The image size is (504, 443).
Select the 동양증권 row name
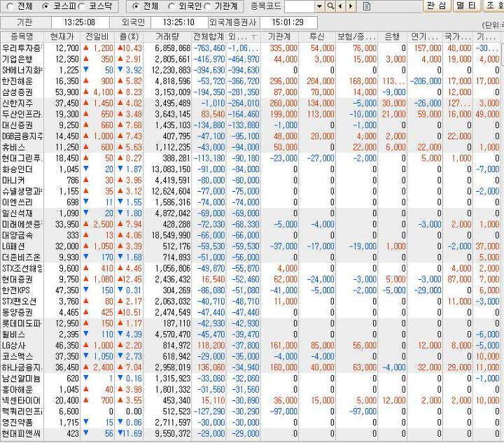coord(17,312)
